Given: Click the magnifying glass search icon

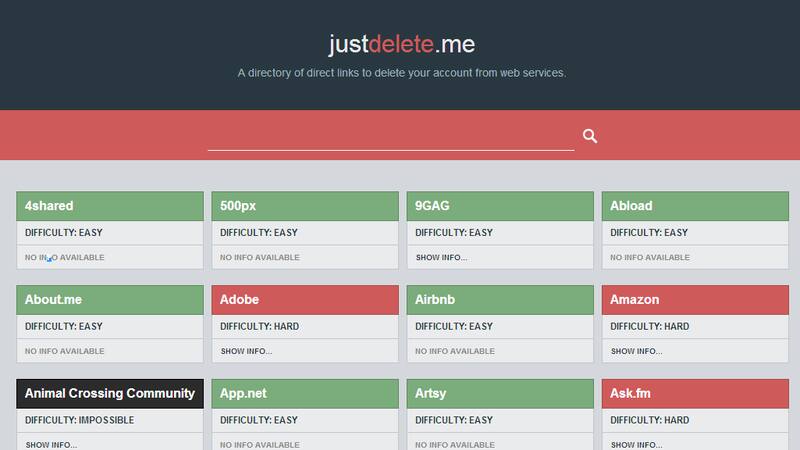Looking at the screenshot, I should click(590, 136).
